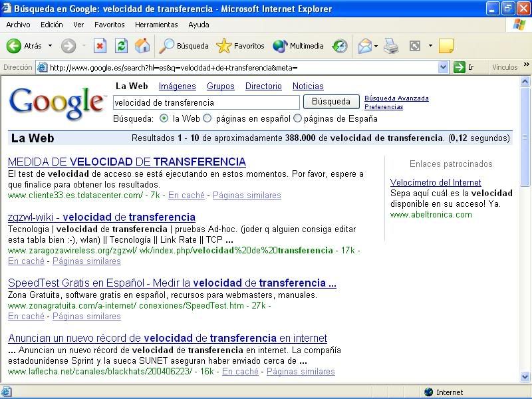The width and height of the screenshot is (532, 399).
Task: Switch to the Grupos search tab
Action: click(x=221, y=86)
